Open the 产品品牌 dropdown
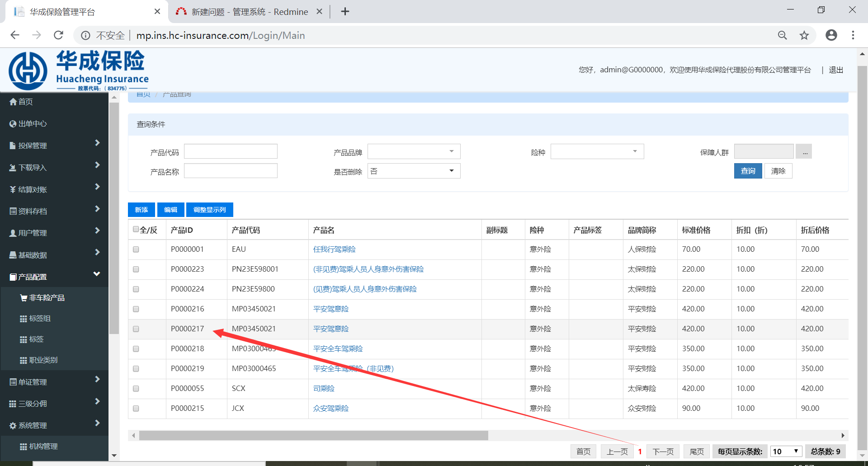The height and width of the screenshot is (466, 868). pyautogui.click(x=414, y=151)
